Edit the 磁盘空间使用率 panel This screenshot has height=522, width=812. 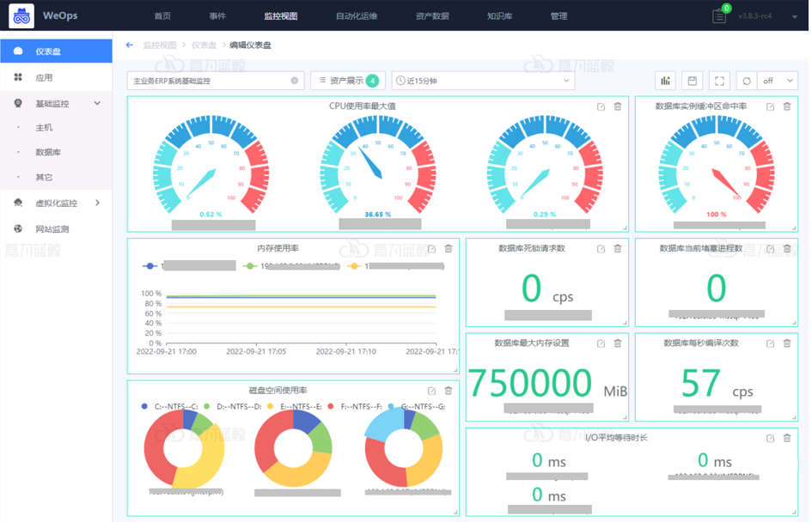click(432, 391)
